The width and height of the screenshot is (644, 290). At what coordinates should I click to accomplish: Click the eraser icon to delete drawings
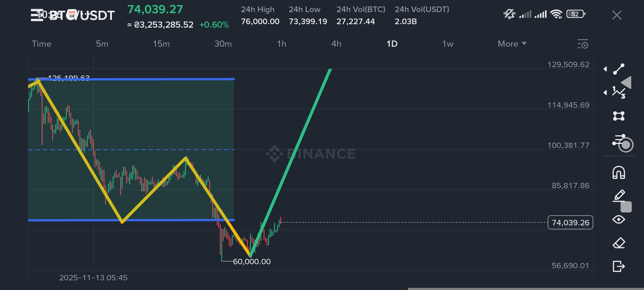point(619,243)
